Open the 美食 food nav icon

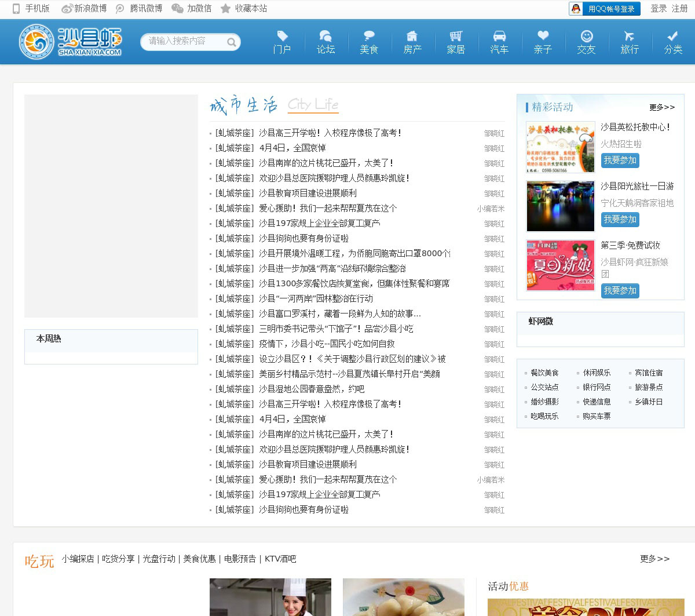tap(369, 37)
